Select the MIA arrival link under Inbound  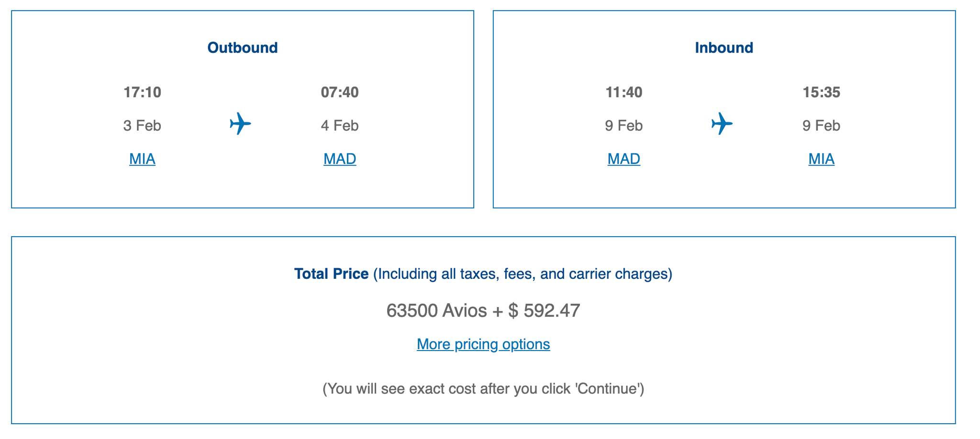[x=821, y=158]
